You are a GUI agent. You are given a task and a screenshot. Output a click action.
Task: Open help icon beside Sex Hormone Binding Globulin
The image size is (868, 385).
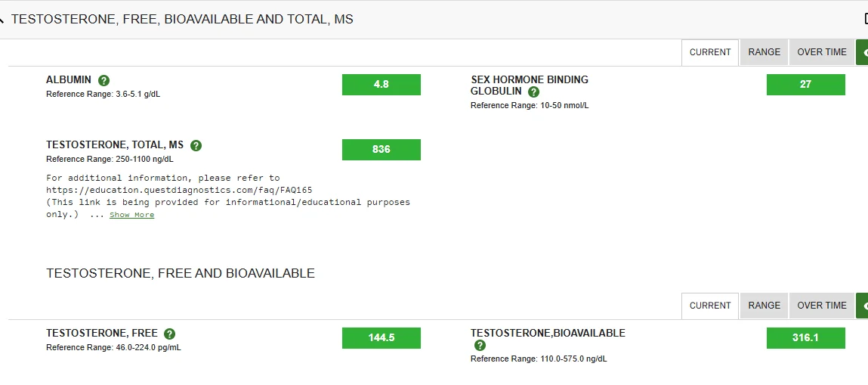pyautogui.click(x=534, y=92)
